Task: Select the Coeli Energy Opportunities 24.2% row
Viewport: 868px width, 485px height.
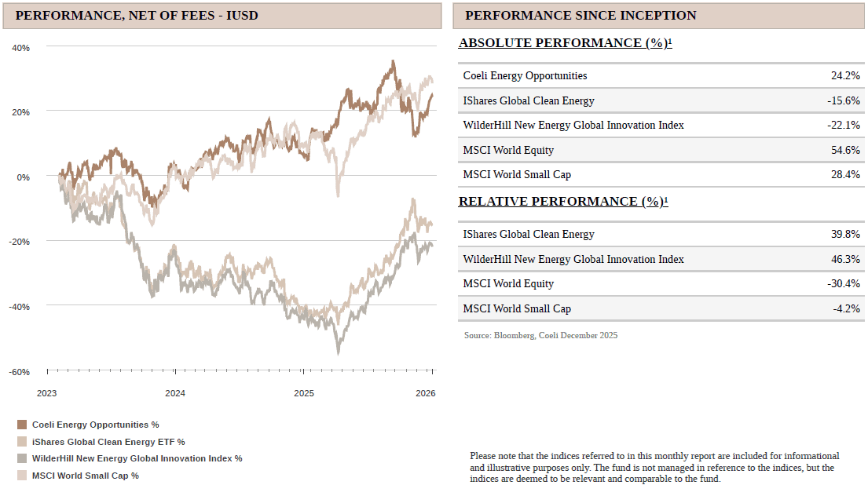Action: point(661,76)
